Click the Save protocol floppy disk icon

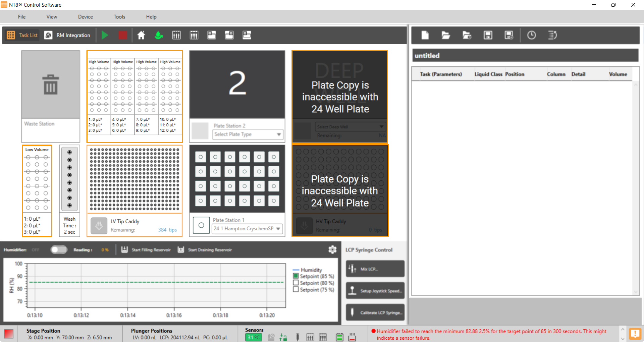click(488, 35)
